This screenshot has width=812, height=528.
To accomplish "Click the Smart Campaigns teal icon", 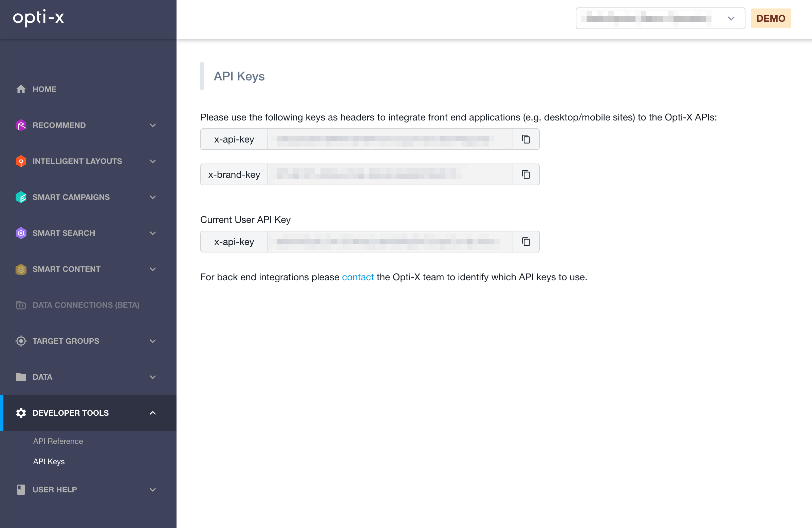I will (21, 197).
